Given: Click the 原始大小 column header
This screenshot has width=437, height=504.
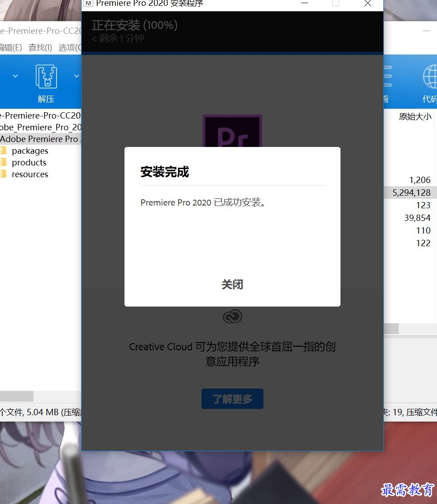Looking at the screenshot, I should [x=415, y=116].
